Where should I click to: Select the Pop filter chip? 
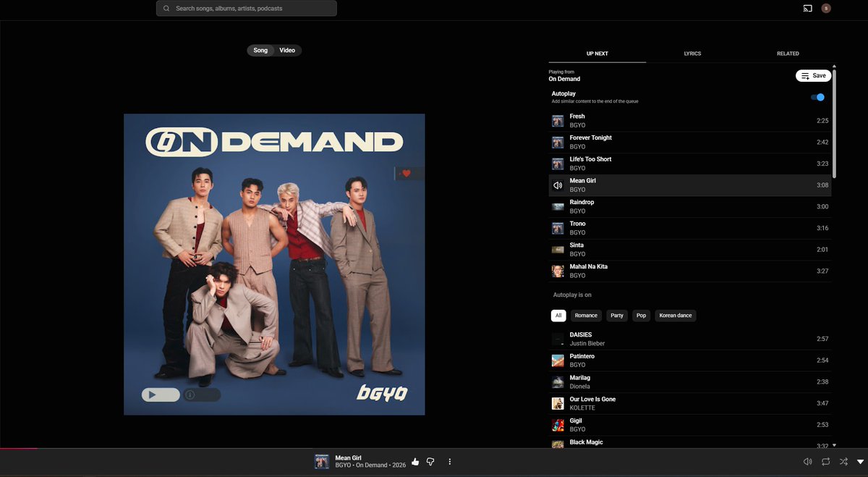click(641, 316)
